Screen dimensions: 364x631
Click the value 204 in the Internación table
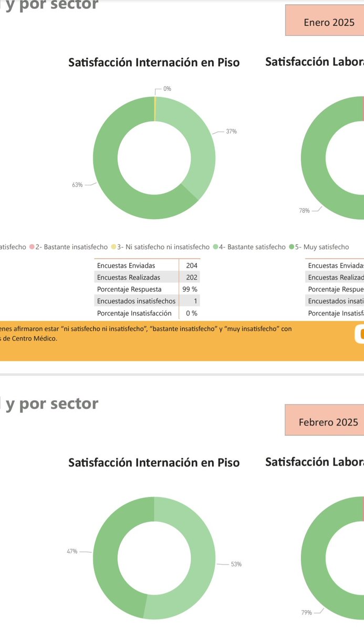pyautogui.click(x=192, y=266)
